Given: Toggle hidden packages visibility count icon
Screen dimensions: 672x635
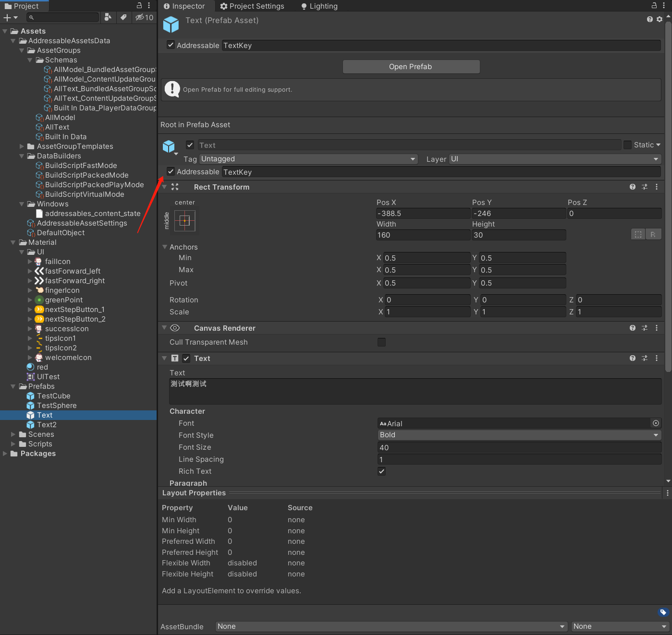Looking at the screenshot, I should pyautogui.click(x=144, y=17).
